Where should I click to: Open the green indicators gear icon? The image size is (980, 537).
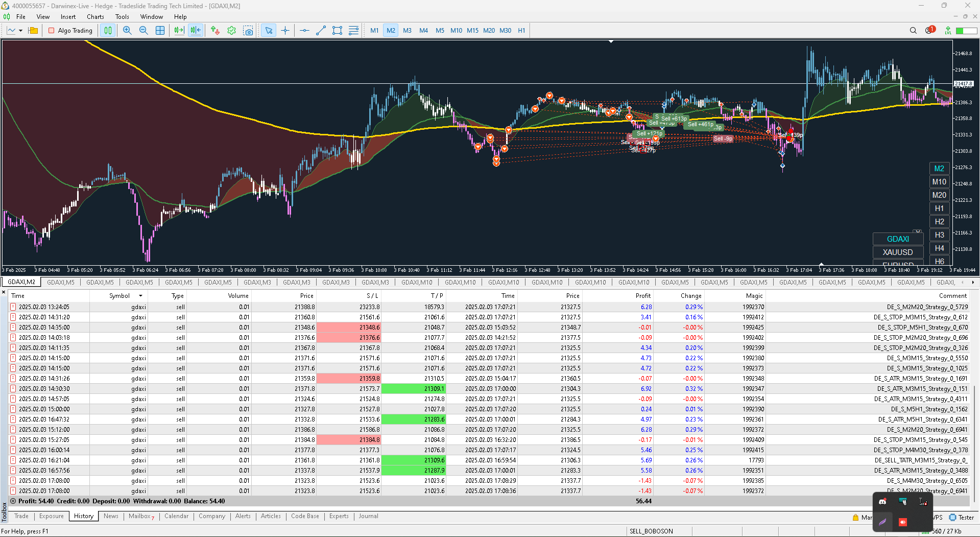[231, 31]
